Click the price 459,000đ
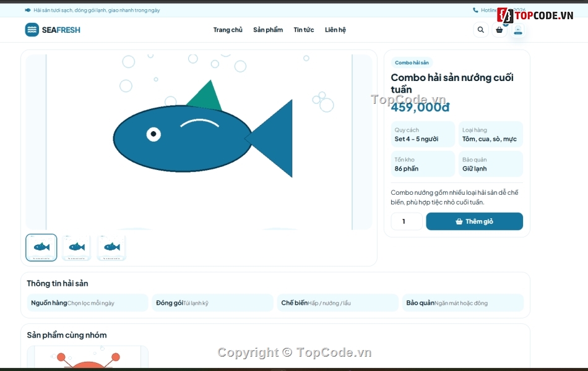Screen dimensions: 588x371 [420, 107]
